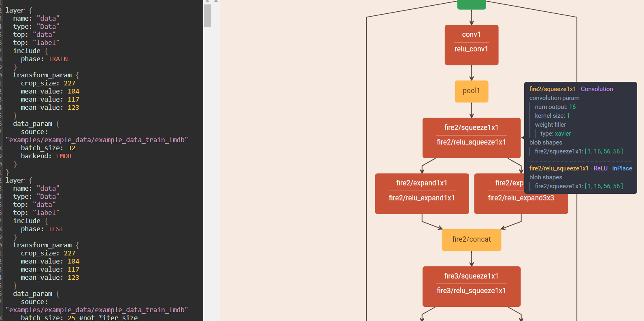Click fire2/relu_squeeze1x1 in the graph
This screenshot has width=644, height=321.
click(471, 142)
